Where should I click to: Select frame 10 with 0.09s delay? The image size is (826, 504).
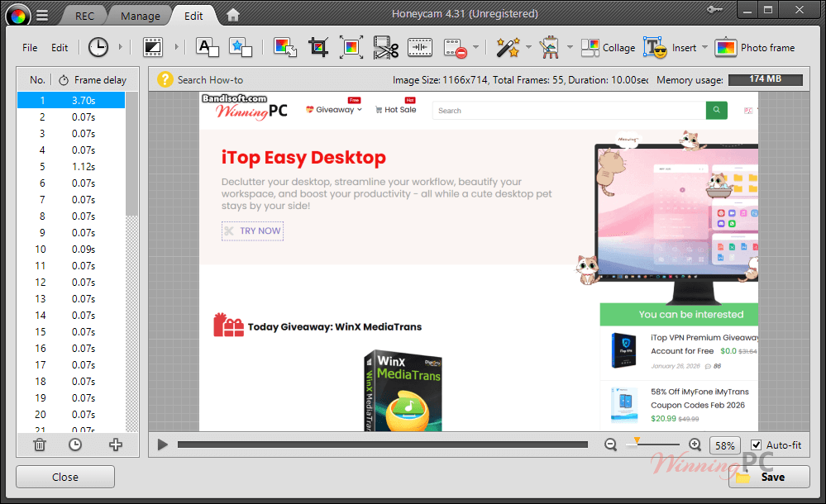click(71, 249)
